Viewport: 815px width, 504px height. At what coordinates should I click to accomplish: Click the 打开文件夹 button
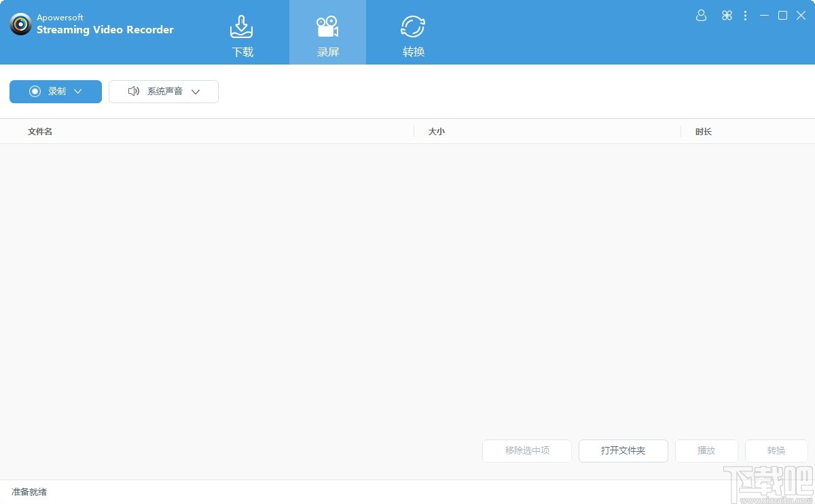[x=623, y=450]
